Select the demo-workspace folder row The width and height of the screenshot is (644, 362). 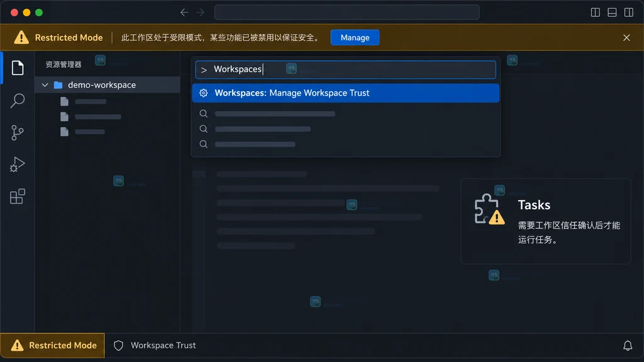coord(107,85)
